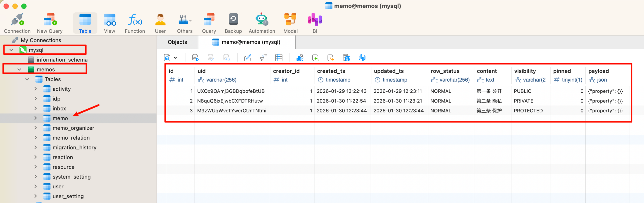Click the data generation 101 ABC icon
Screen dimensions: 644x203
[346, 58]
